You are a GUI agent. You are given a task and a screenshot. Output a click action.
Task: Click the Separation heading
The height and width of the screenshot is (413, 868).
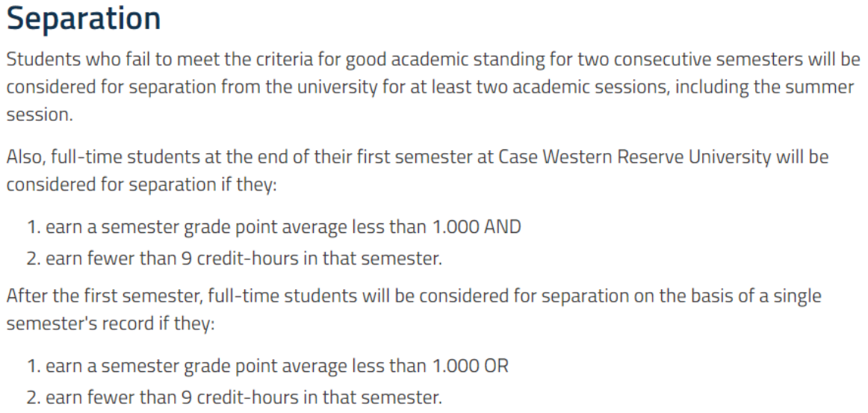click(x=83, y=20)
